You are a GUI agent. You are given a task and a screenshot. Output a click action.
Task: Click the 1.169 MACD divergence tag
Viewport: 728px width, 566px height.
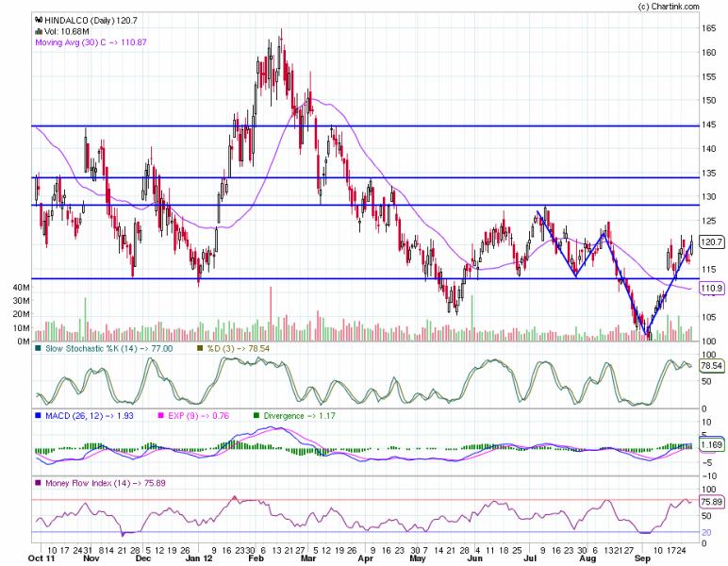713,444
